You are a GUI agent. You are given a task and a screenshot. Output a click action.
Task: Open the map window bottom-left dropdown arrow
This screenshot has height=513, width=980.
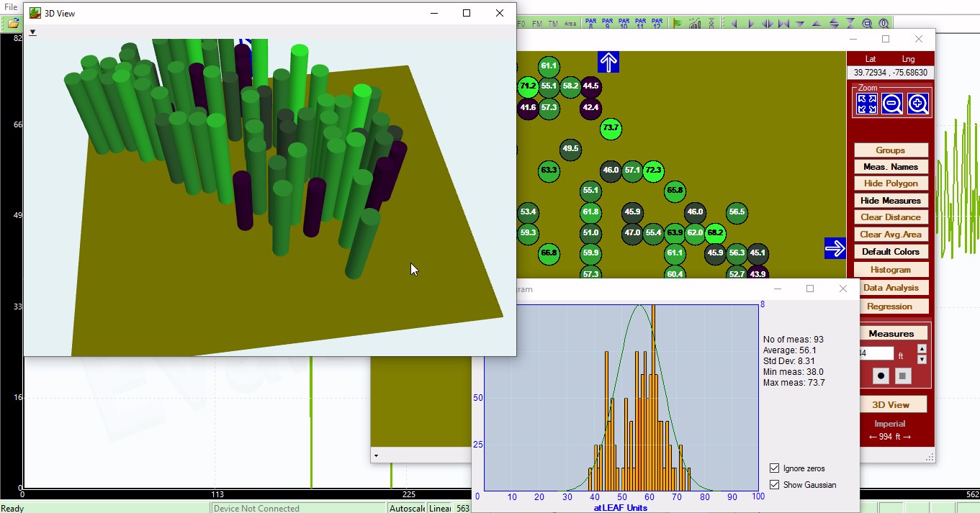tap(375, 455)
